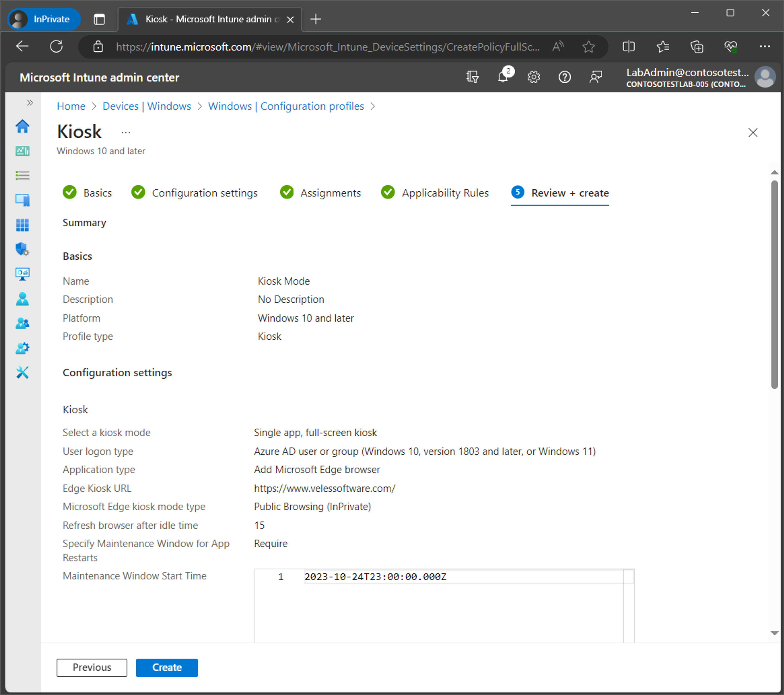Click the browser address bar URL

pyautogui.click(x=327, y=47)
